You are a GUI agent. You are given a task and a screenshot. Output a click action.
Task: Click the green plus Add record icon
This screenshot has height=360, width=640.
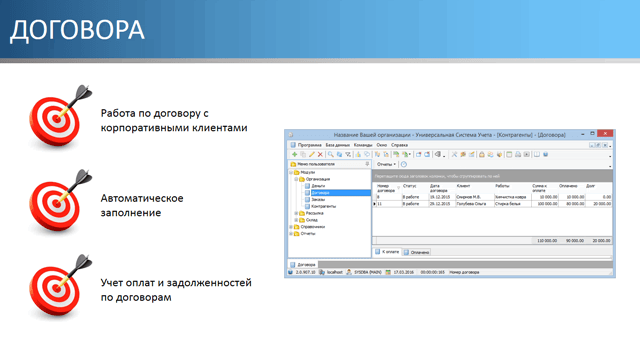pos(294,155)
